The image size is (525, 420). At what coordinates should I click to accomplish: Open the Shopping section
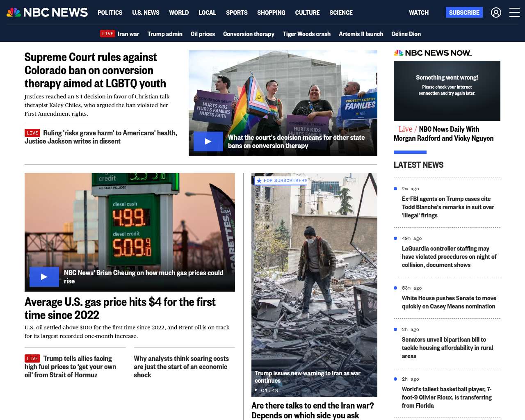271,13
